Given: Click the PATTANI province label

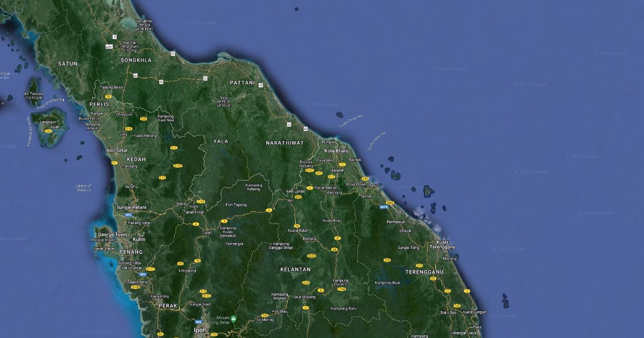Looking at the screenshot, I should click(x=242, y=83).
